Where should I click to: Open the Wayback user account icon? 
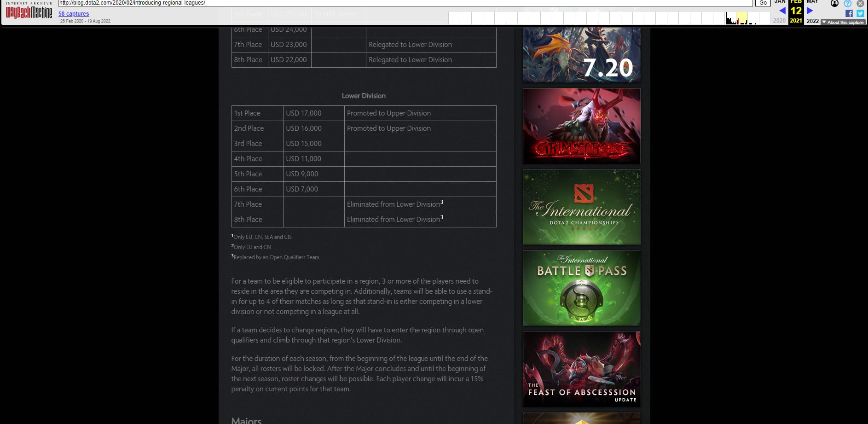tap(834, 3)
